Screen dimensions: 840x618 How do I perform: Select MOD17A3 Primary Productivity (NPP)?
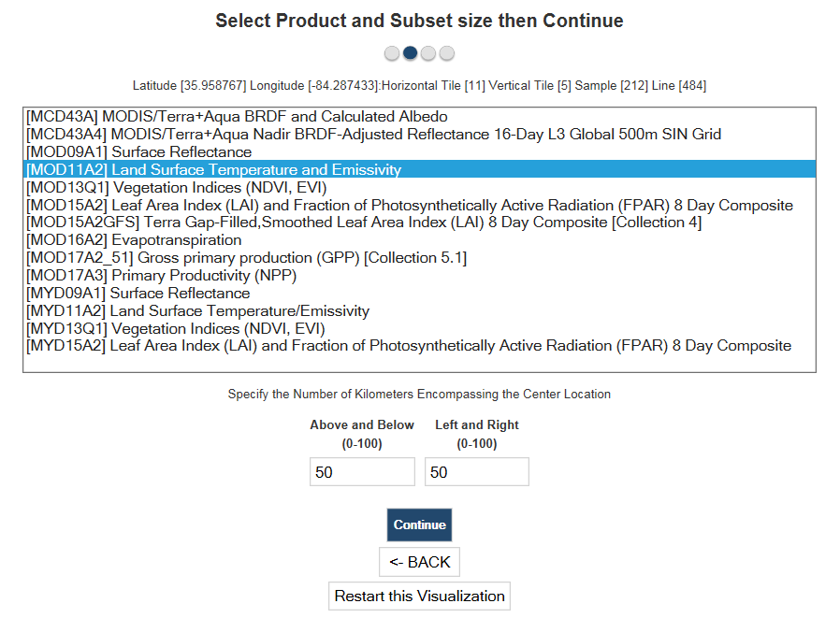point(161,276)
